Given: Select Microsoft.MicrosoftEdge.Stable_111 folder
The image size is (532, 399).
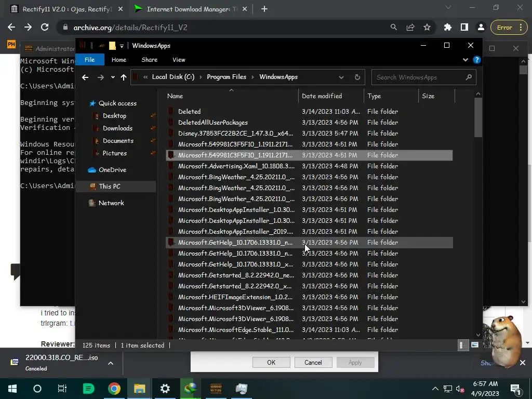Looking at the screenshot, I should pos(309,329).
